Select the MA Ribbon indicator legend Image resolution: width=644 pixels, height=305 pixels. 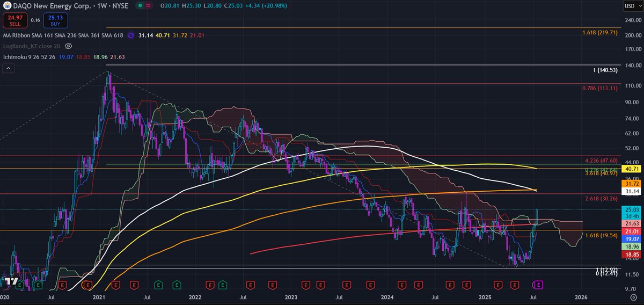point(63,35)
